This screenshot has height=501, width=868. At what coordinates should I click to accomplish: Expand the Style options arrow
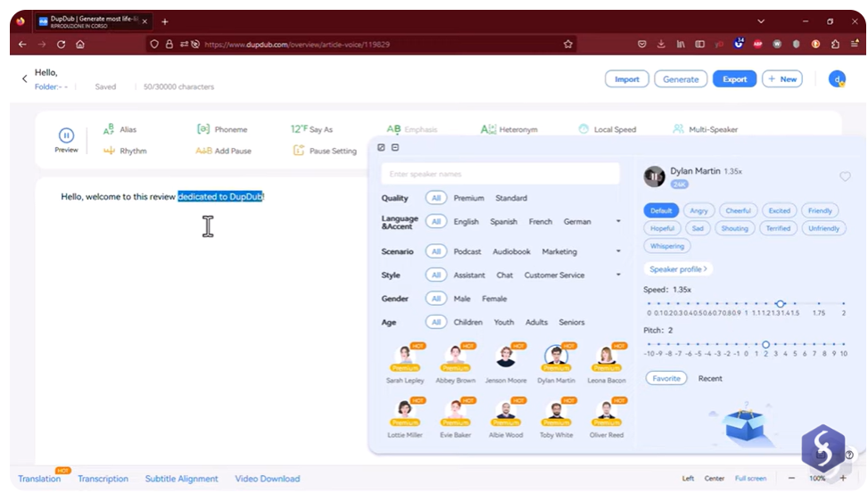click(618, 275)
